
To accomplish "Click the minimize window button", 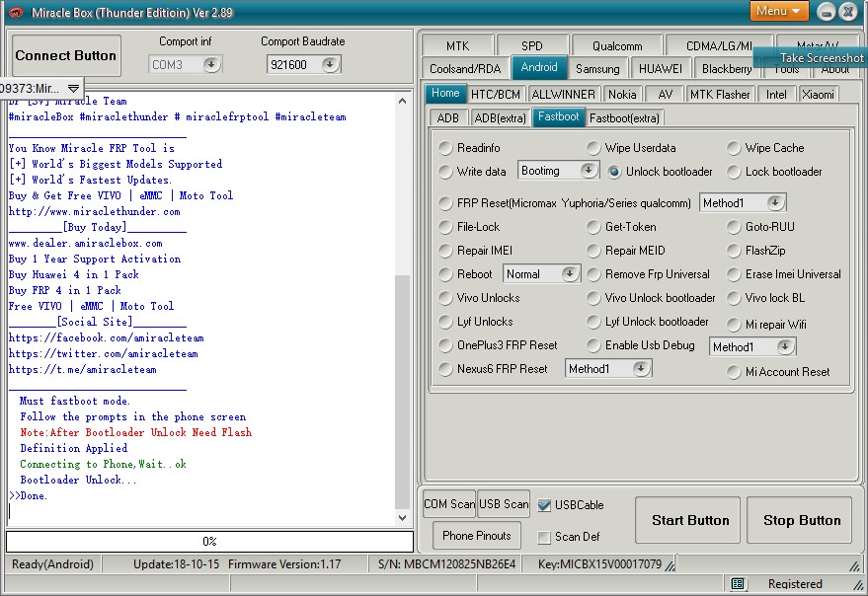I will pyautogui.click(x=826, y=12).
